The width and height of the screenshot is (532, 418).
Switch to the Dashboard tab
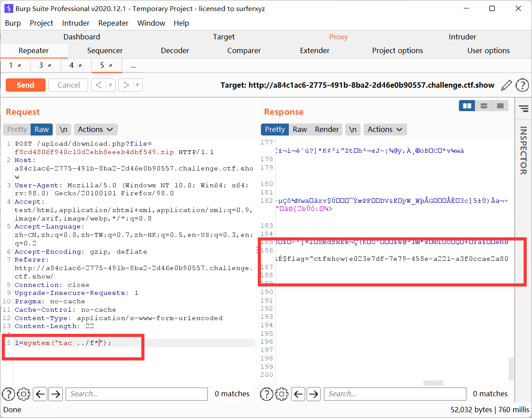pyautogui.click(x=82, y=37)
